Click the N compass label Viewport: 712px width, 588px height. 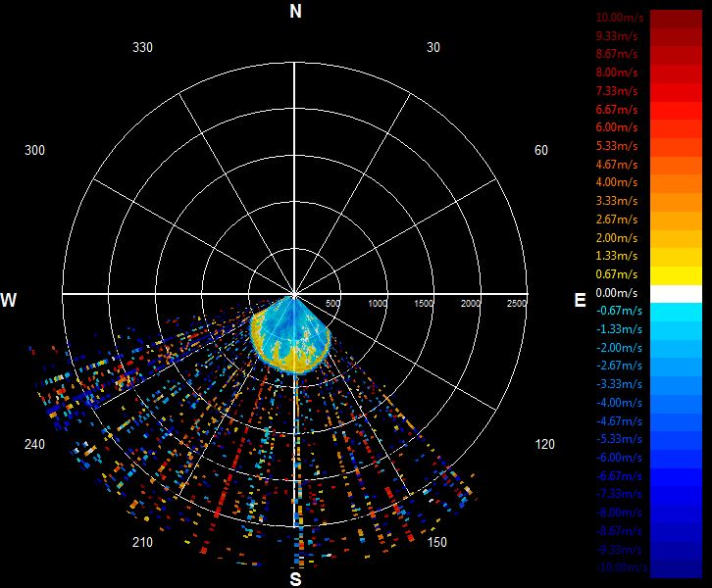(x=295, y=11)
